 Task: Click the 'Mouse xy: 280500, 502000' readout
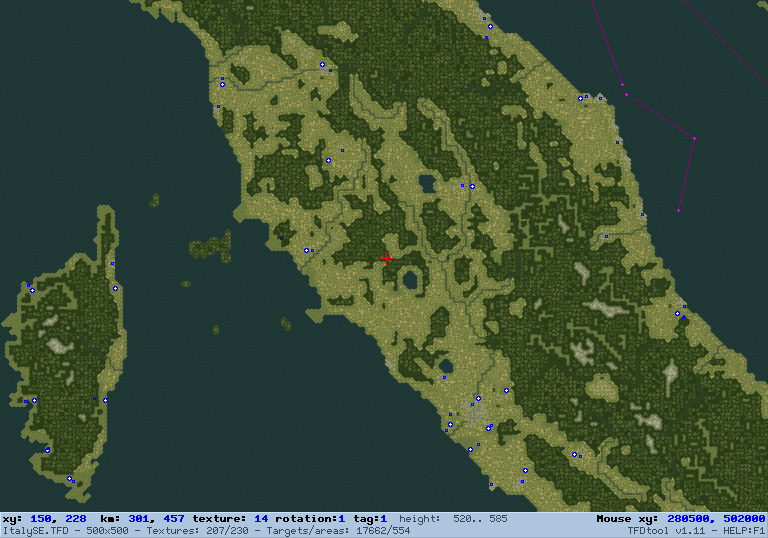click(681, 518)
